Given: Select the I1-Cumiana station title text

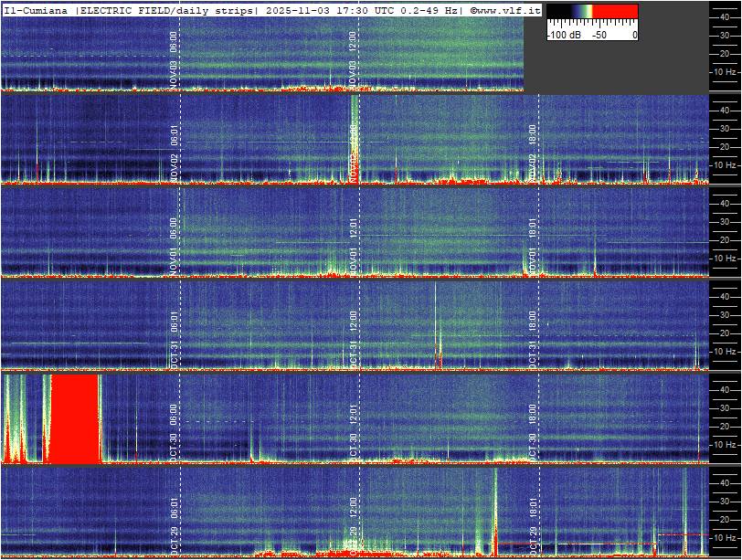Looking at the screenshot, I should [x=37, y=10].
